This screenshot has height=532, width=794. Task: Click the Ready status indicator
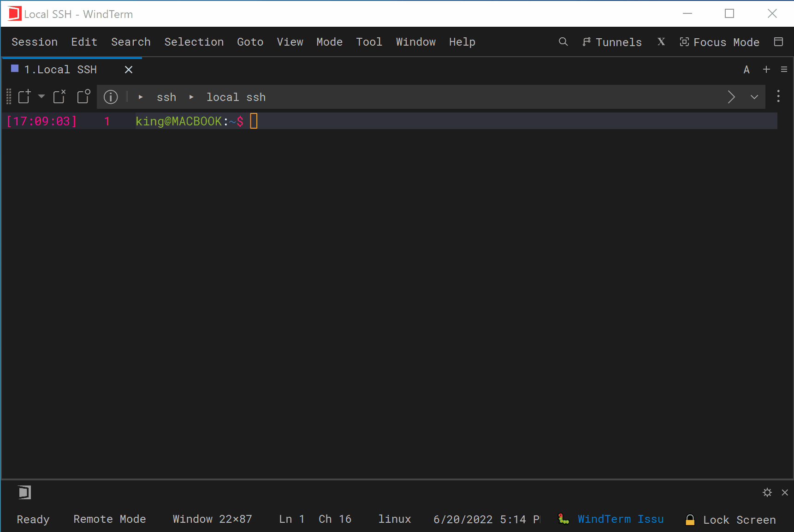coord(33,520)
